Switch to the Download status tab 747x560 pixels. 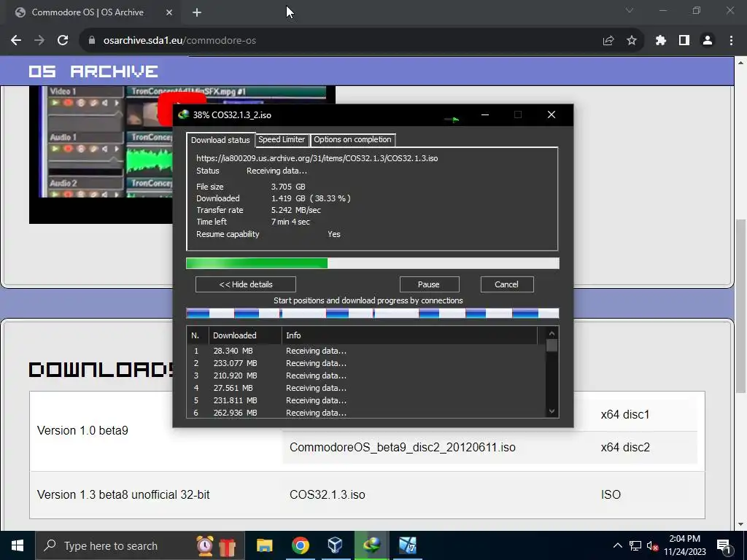pos(220,140)
